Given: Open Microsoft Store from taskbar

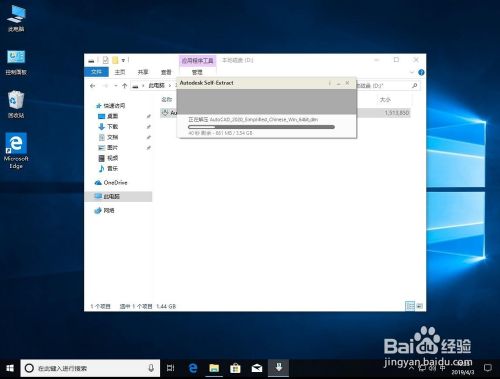Looking at the screenshot, I should tap(235, 368).
